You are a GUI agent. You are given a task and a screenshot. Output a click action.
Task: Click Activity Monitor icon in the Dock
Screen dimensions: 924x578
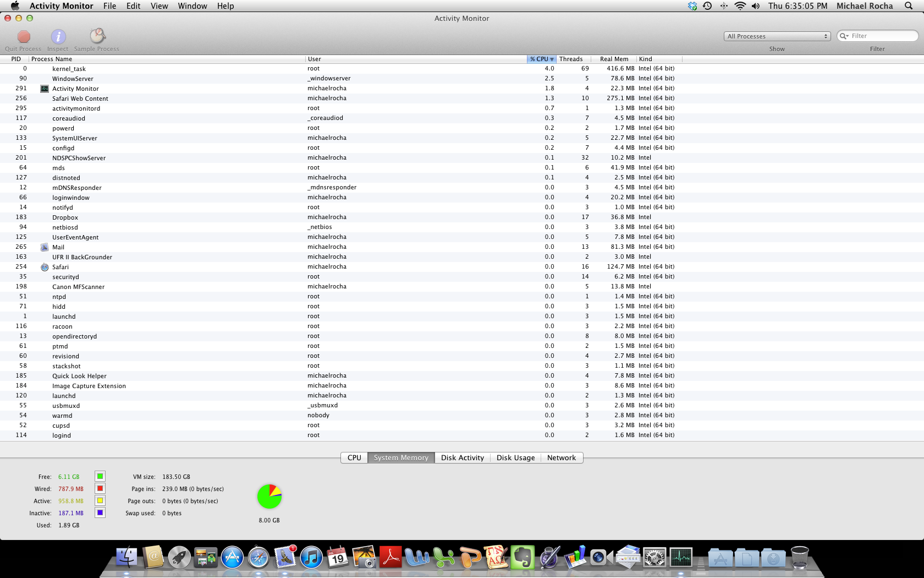click(x=681, y=558)
